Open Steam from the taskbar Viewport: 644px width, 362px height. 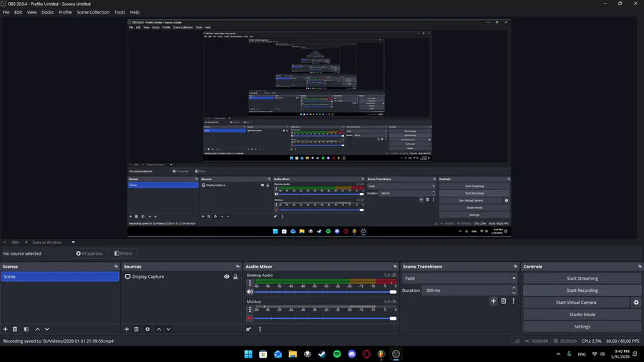pyautogui.click(x=322, y=354)
